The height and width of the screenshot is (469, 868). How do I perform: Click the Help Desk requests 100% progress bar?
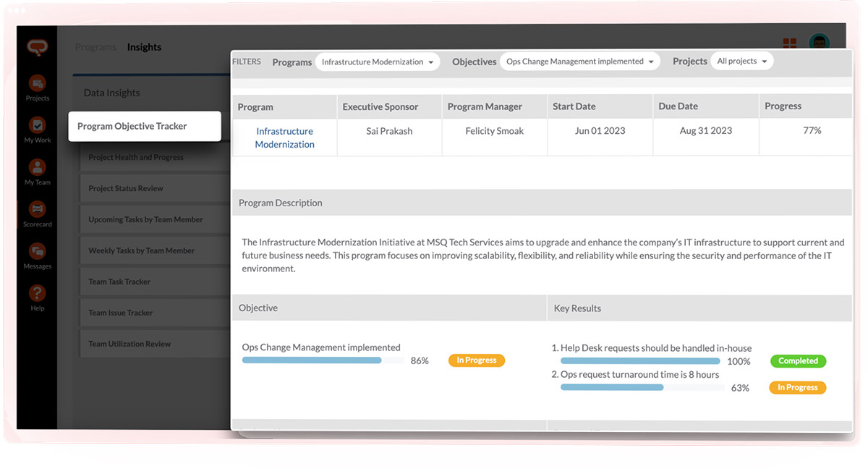click(x=641, y=361)
